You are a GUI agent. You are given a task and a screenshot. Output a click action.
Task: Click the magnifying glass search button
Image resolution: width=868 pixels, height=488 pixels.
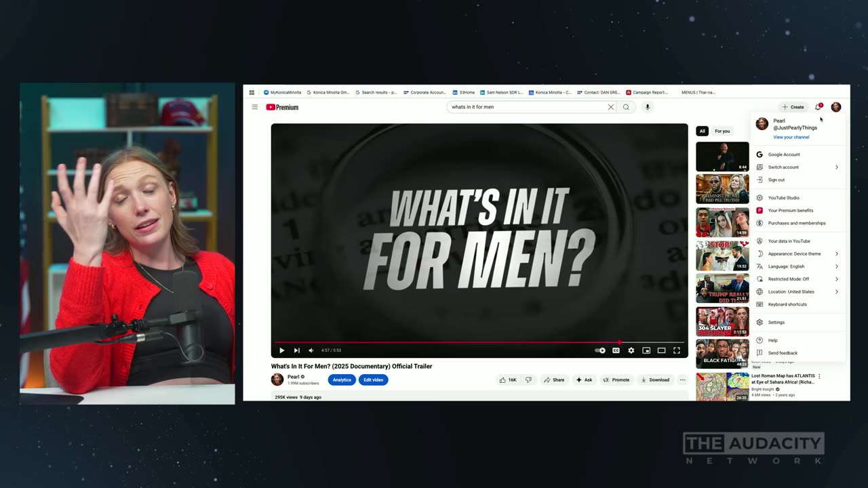626,107
